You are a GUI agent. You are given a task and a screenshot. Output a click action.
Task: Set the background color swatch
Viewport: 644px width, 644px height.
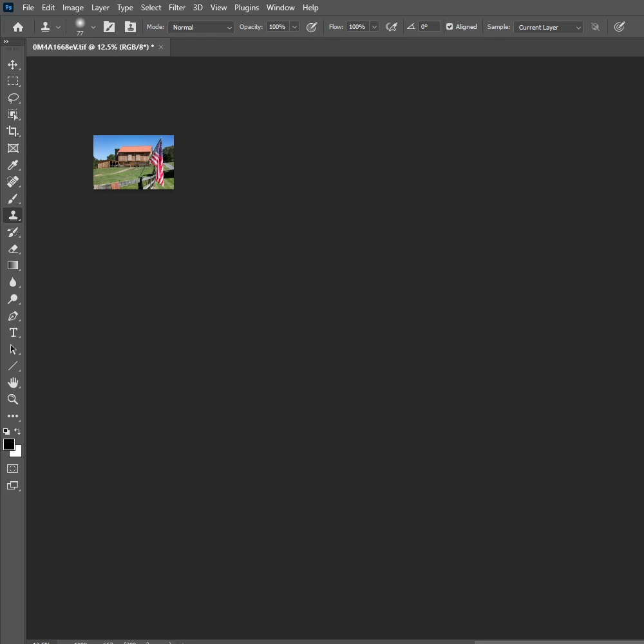coord(17,453)
